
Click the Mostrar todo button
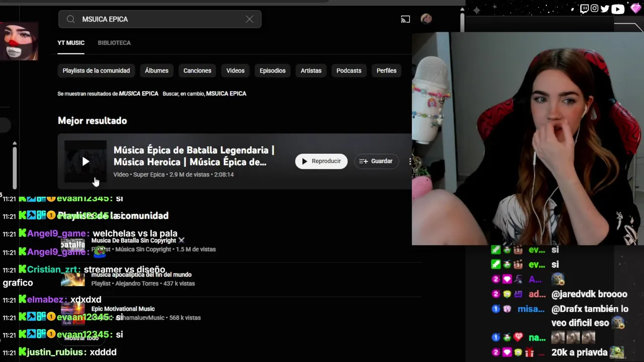pyautogui.click(x=81, y=338)
